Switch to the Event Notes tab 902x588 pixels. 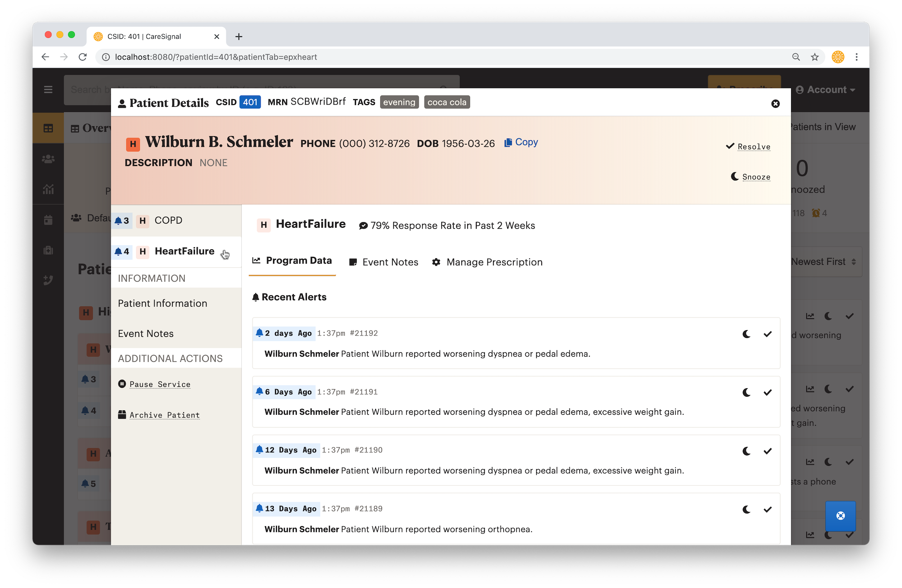pos(384,262)
